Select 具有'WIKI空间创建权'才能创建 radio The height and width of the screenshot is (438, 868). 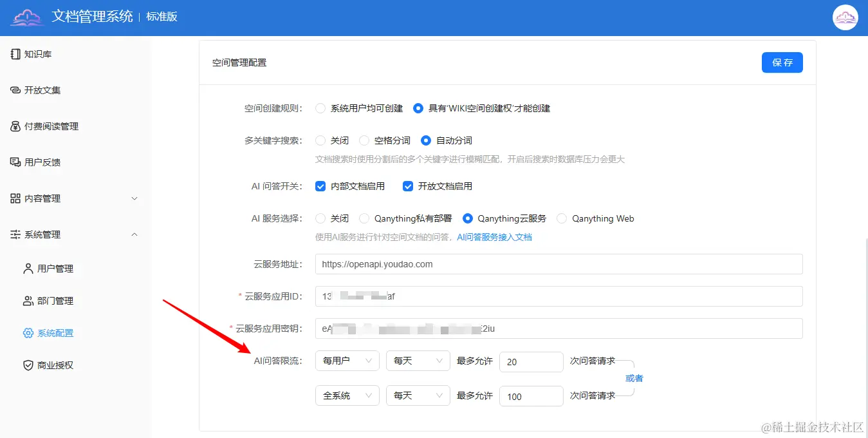point(418,108)
